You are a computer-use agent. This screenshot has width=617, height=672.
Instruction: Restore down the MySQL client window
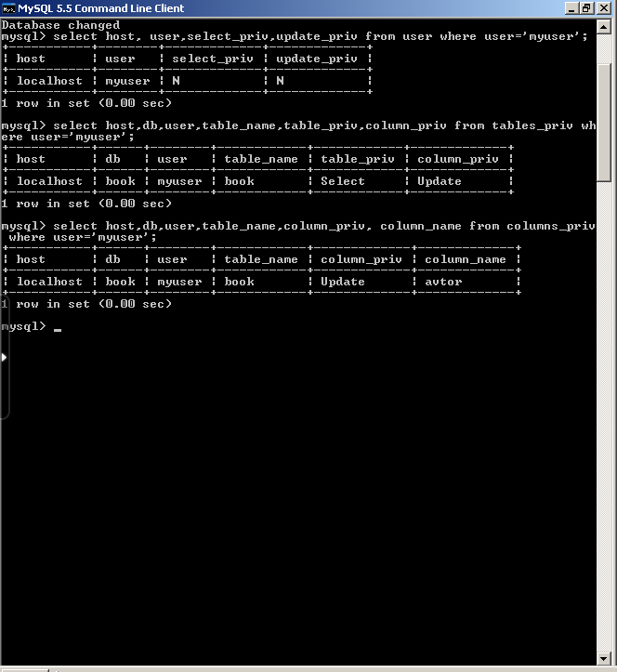pyautogui.click(x=587, y=8)
